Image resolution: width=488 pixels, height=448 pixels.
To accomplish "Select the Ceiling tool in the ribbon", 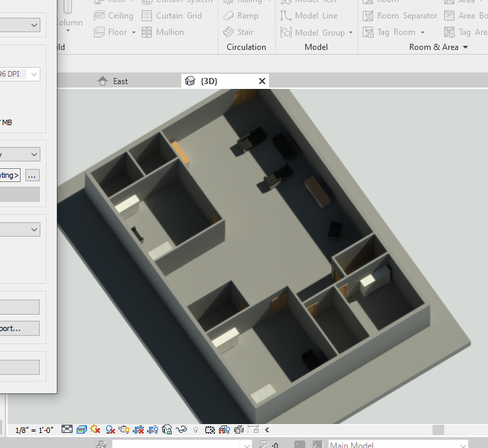I will 114,16.
